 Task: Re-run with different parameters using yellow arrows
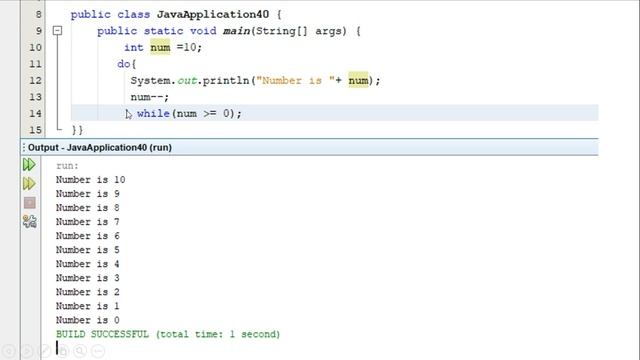click(x=29, y=184)
